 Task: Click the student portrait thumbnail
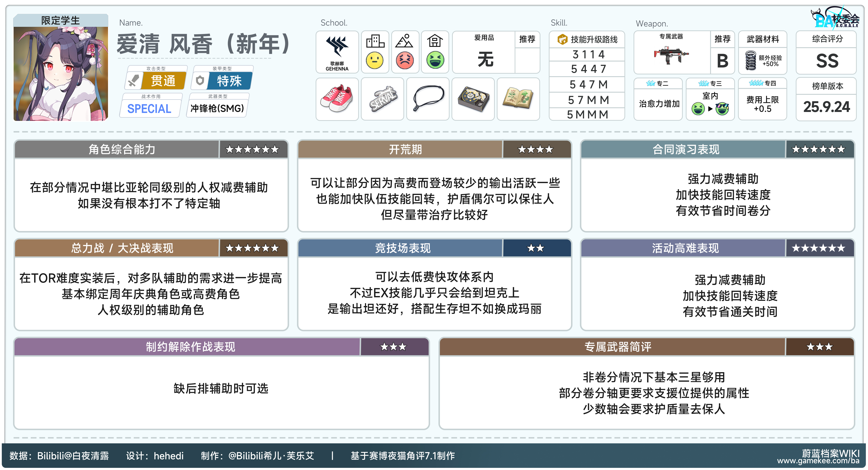tap(61, 73)
